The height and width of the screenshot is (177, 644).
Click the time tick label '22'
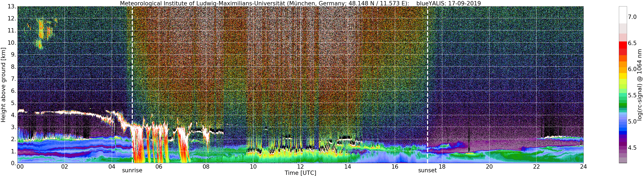coord(536,166)
